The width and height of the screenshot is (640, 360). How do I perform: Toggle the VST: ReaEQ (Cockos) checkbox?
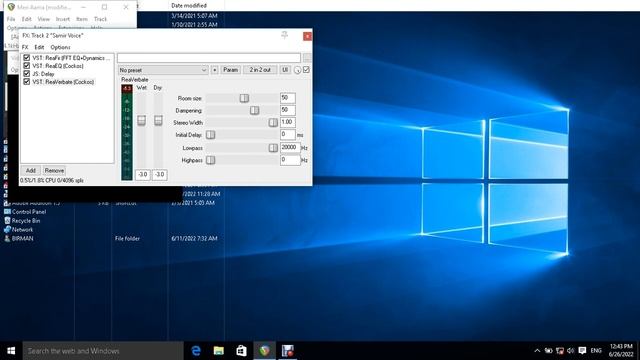[x=27, y=65]
